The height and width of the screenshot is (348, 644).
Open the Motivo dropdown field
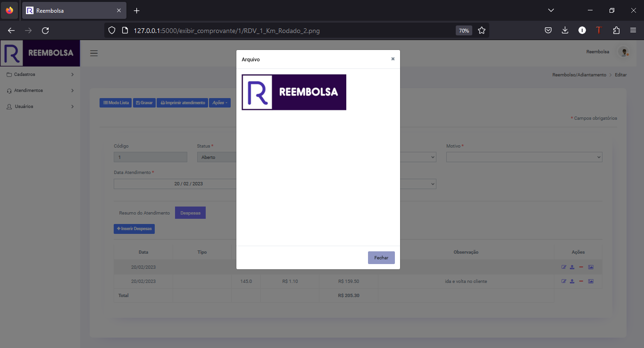pos(524,157)
